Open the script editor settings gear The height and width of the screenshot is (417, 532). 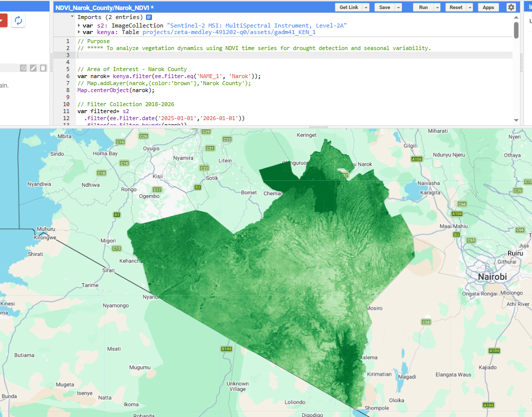tap(511, 8)
